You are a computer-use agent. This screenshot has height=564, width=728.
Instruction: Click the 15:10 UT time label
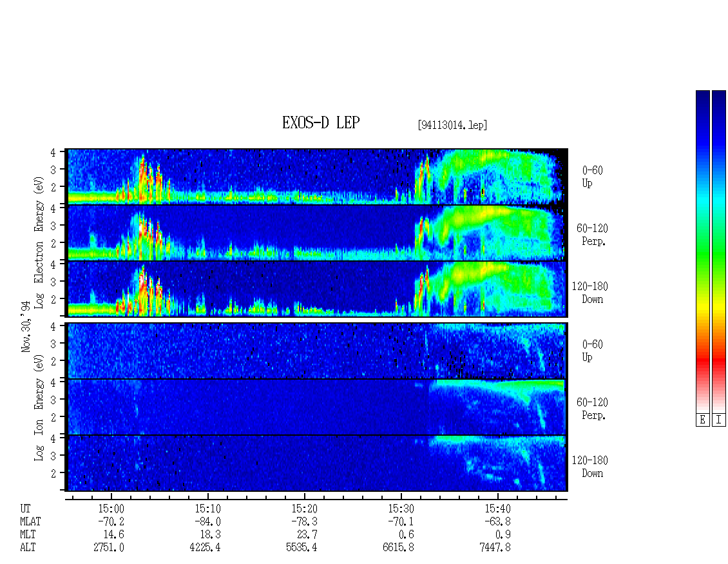click(207, 509)
